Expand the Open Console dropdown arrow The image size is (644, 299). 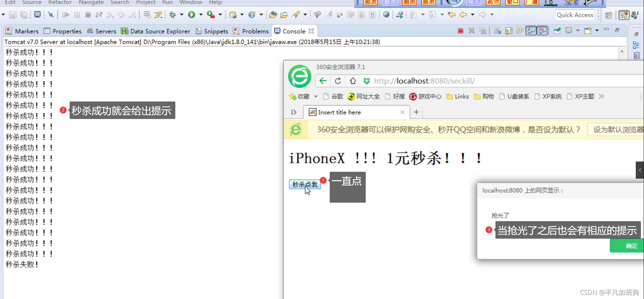597,31
